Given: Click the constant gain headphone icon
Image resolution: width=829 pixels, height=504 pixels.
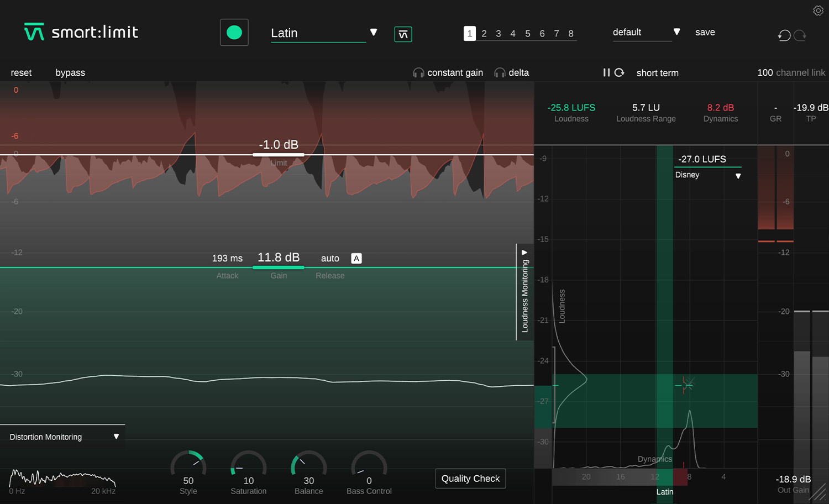Looking at the screenshot, I should click(418, 73).
